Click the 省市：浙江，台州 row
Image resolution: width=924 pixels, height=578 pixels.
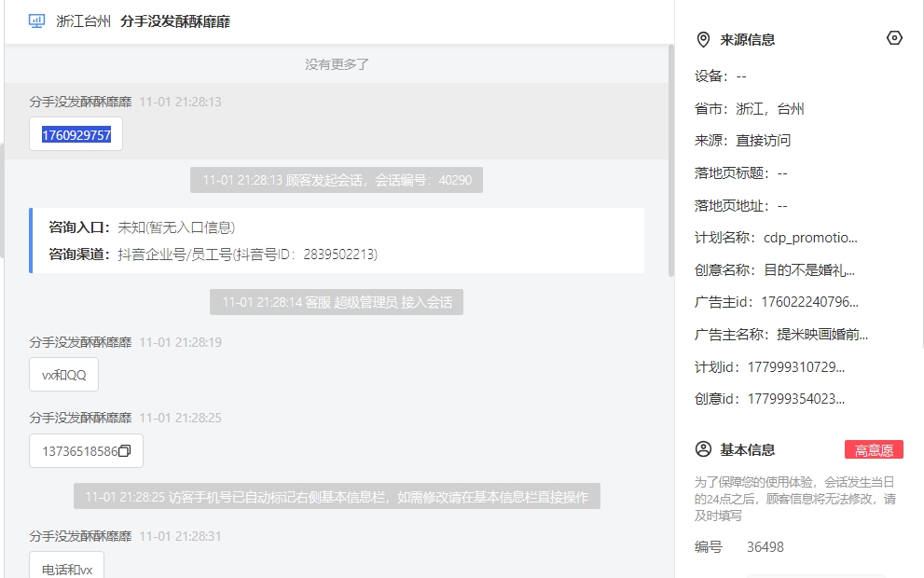pos(749,108)
